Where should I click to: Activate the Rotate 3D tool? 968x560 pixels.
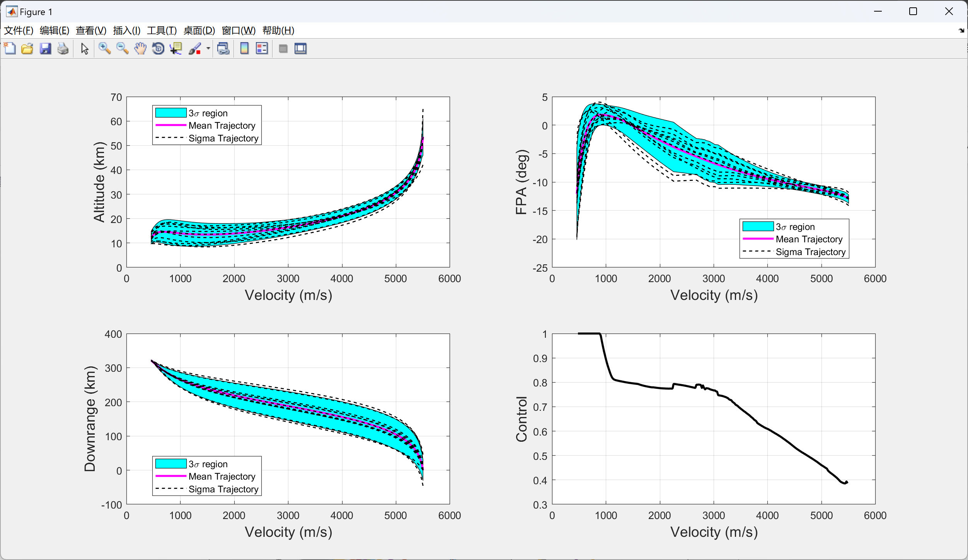coord(158,49)
